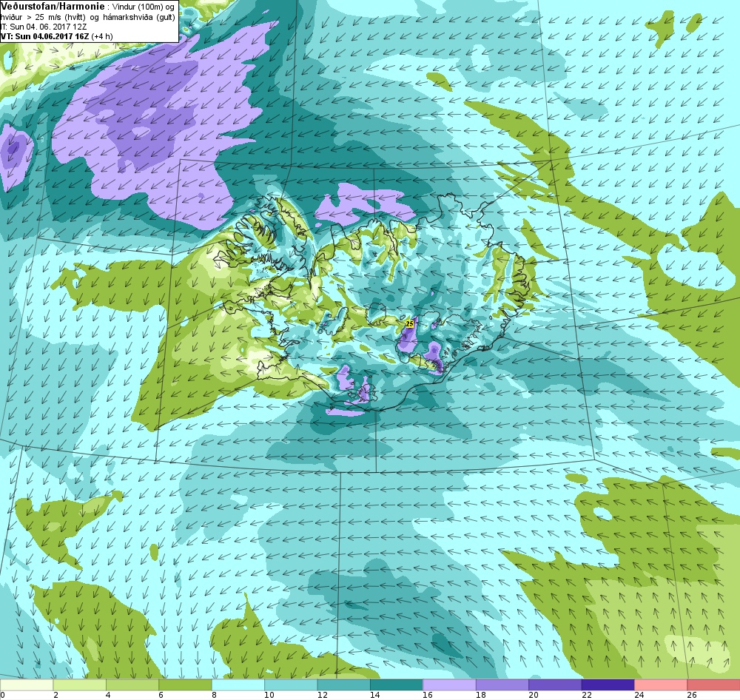Click the light lavender 16–18 m/s legend swatch
Viewport: 740px width, 700px height.
(449, 685)
